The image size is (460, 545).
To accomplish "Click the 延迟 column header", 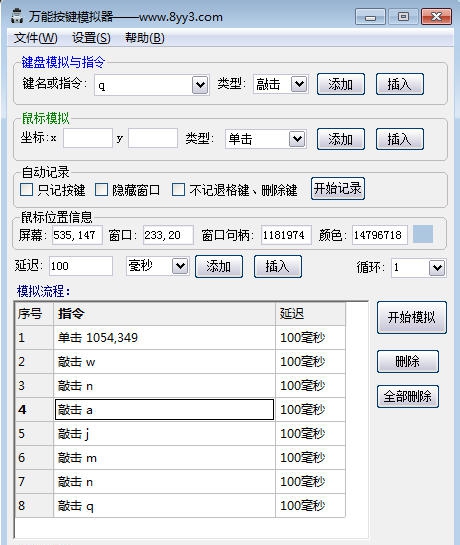I will pyautogui.click(x=310, y=314).
